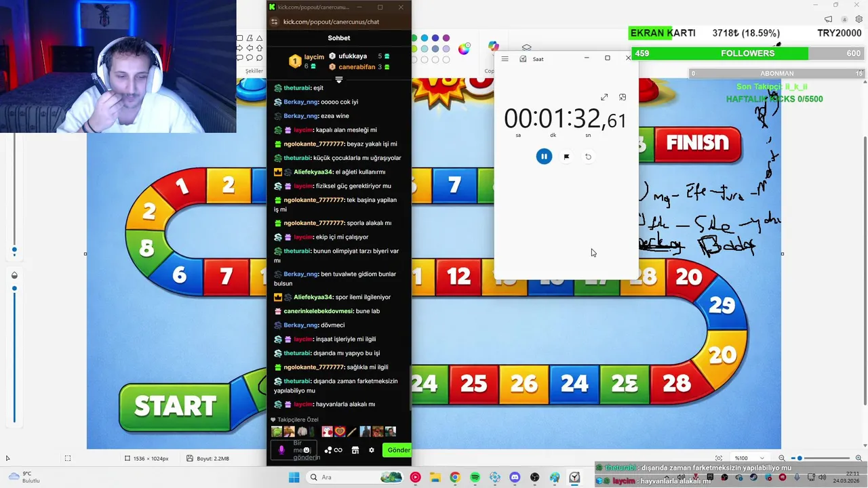Open the Paint color picker wheel
Screen dimensions: 868x488
[x=464, y=48]
